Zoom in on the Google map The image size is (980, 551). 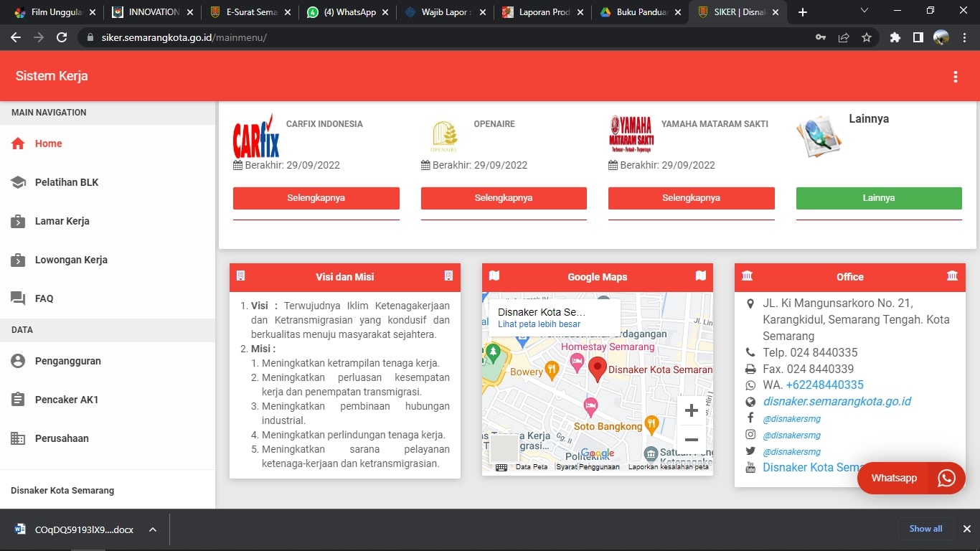pyautogui.click(x=691, y=410)
